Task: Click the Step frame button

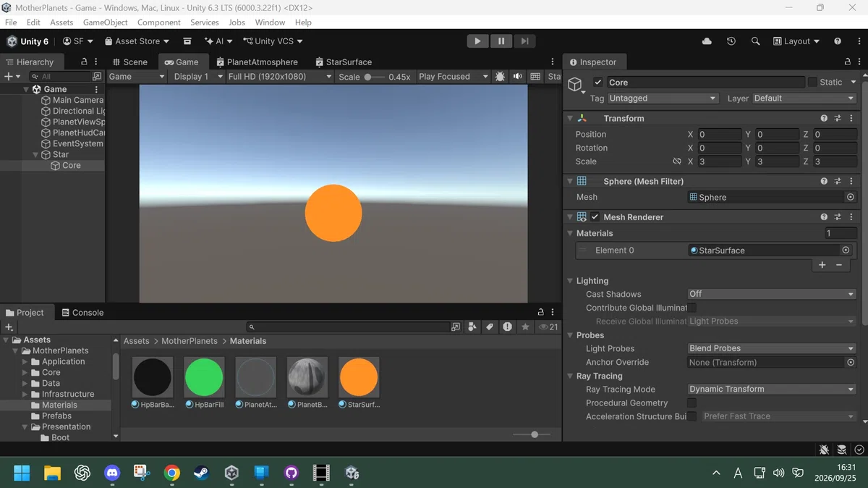Action: coord(525,41)
